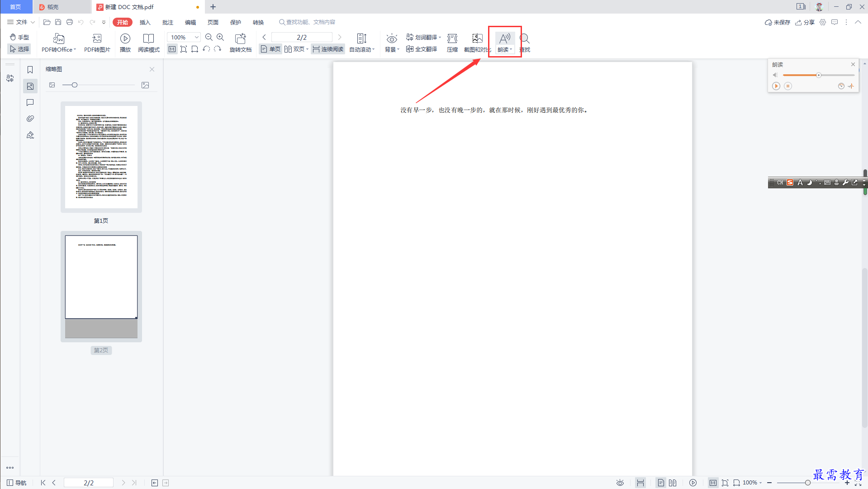Switch to 单页 single page layout
868x489 pixels.
coord(270,49)
